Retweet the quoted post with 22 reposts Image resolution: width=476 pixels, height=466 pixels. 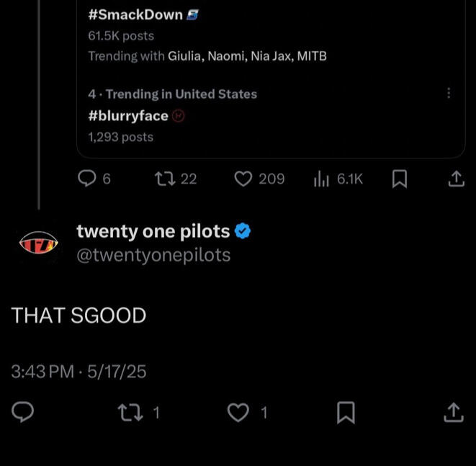(163, 179)
